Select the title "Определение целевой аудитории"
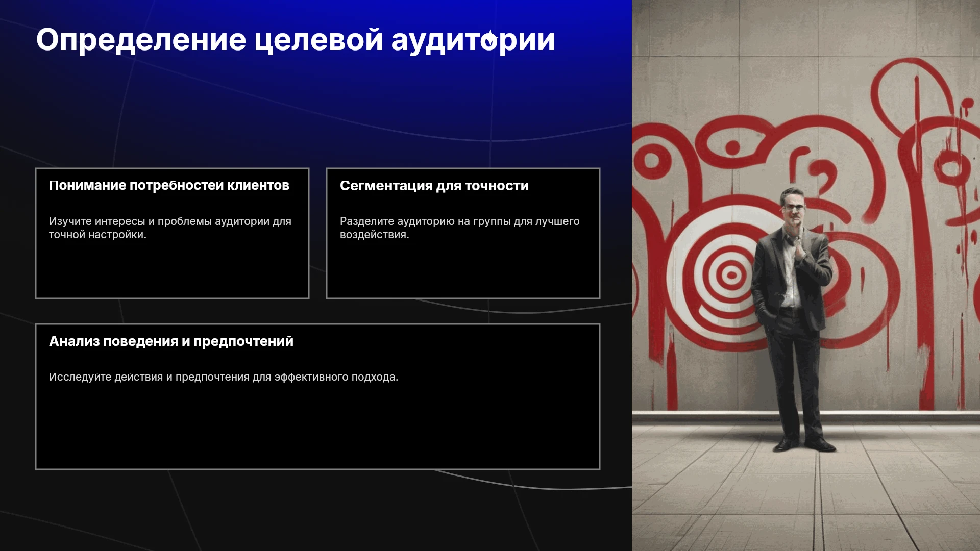980x551 pixels. click(296, 40)
